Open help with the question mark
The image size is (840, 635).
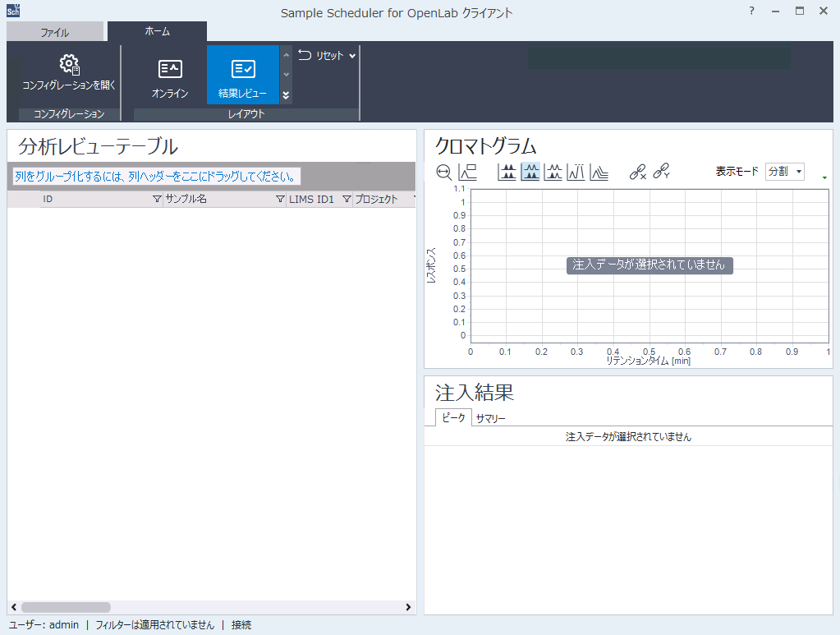pos(751,11)
